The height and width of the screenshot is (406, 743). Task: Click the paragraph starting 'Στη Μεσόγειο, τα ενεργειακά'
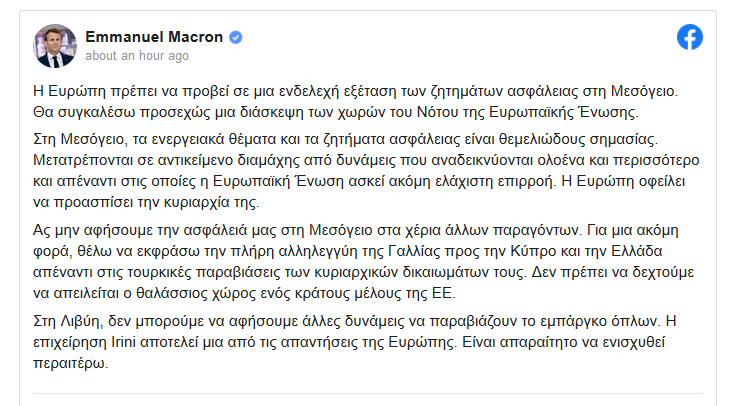tap(366, 171)
